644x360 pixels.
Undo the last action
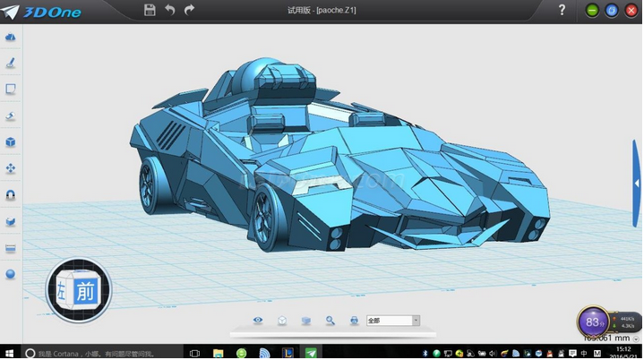tap(169, 10)
